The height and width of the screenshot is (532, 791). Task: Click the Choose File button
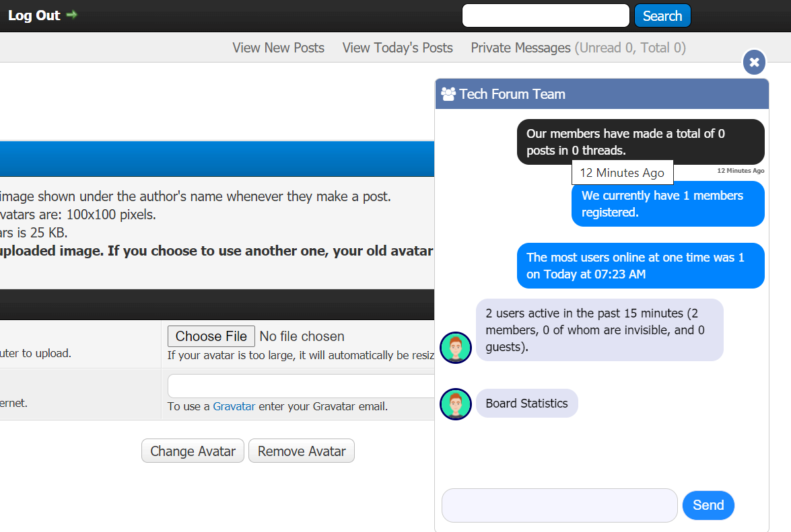211,336
